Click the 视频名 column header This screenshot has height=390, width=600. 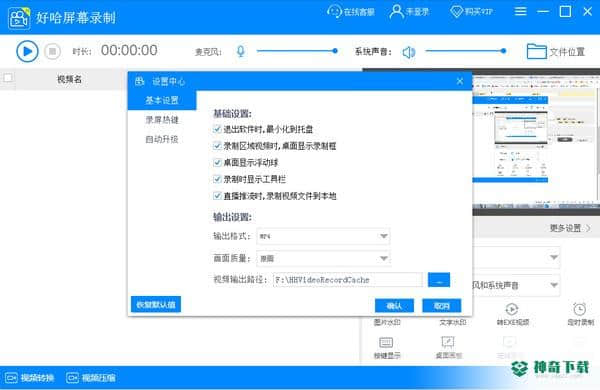69,79
